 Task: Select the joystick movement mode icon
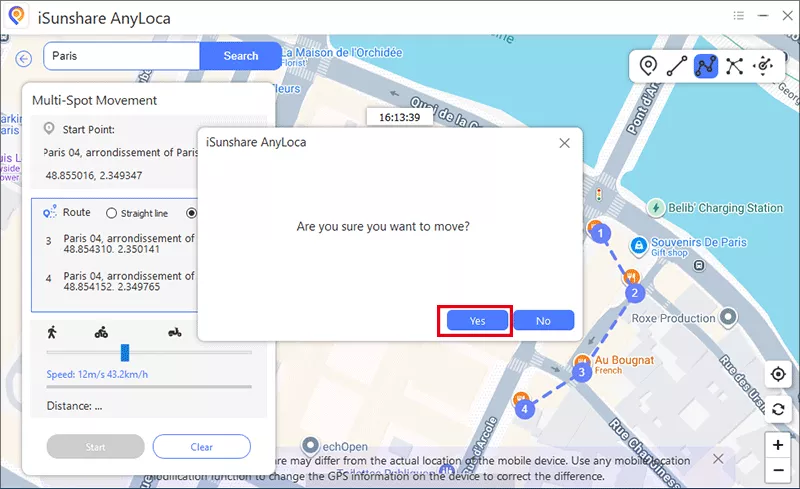[x=763, y=66]
